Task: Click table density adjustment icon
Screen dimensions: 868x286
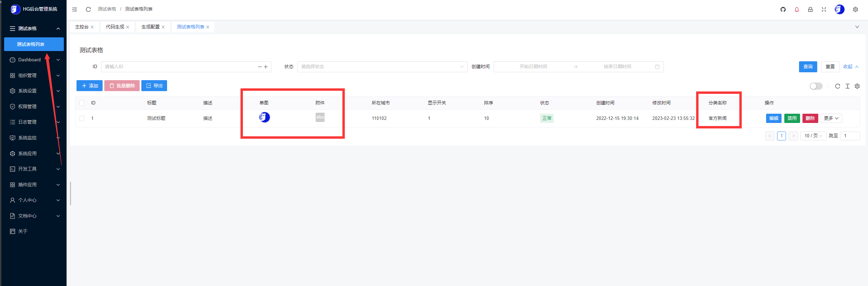Action: click(x=847, y=86)
